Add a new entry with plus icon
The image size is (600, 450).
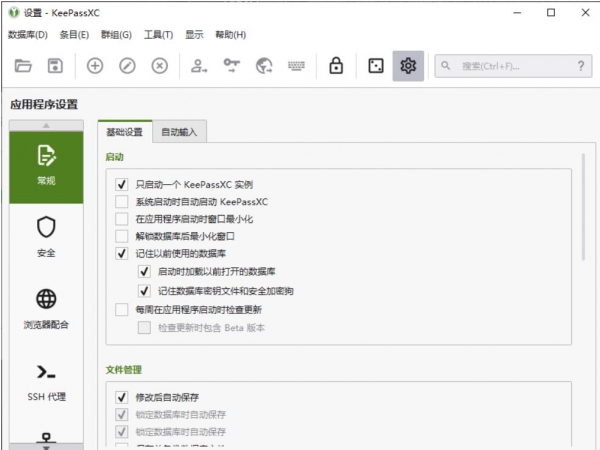(95, 66)
